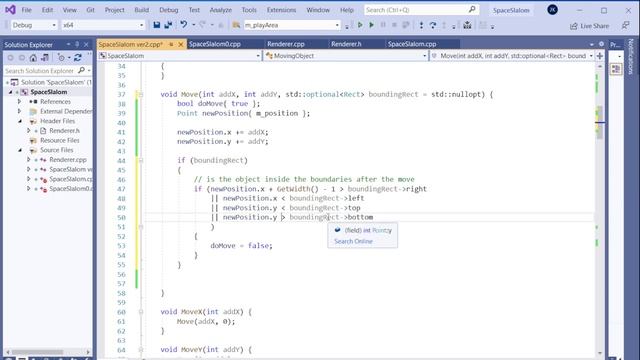640x360 pixels.
Task: Click the Find in Files icon
Action: [236, 25]
